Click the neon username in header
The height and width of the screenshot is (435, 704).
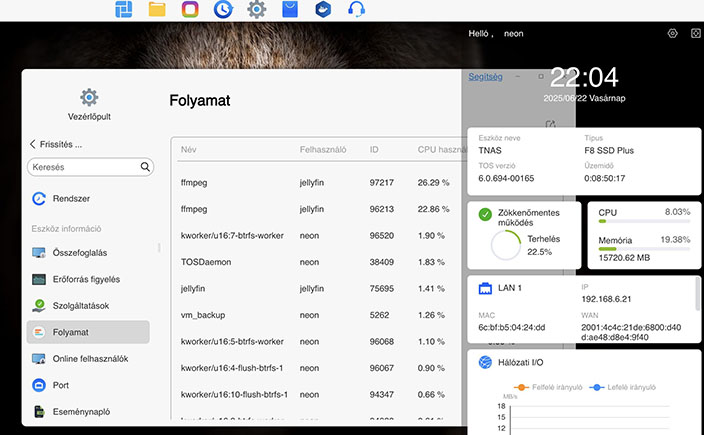click(514, 34)
